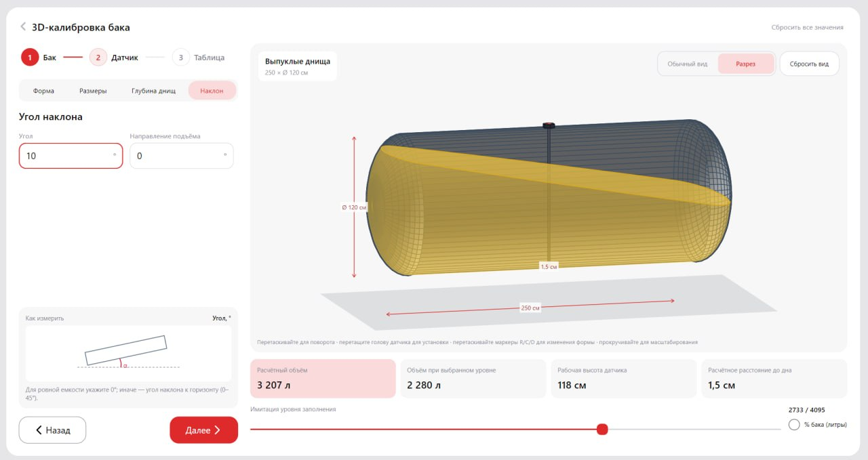Go to step 2 Датчик circle
This screenshot has width=868, height=460.
[x=98, y=58]
